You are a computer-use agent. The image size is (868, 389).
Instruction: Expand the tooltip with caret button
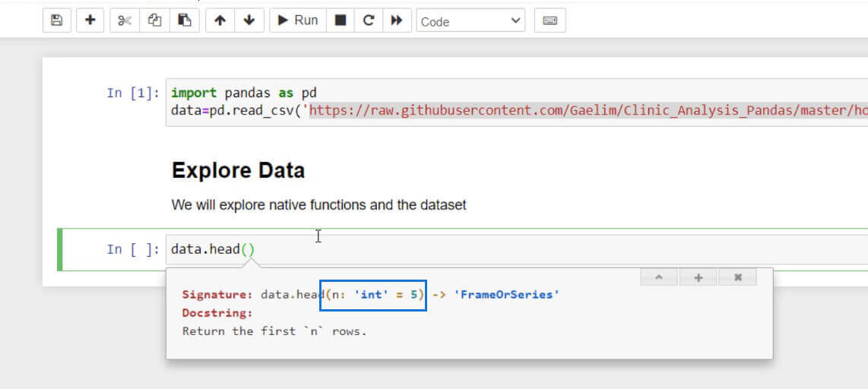[659, 277]
